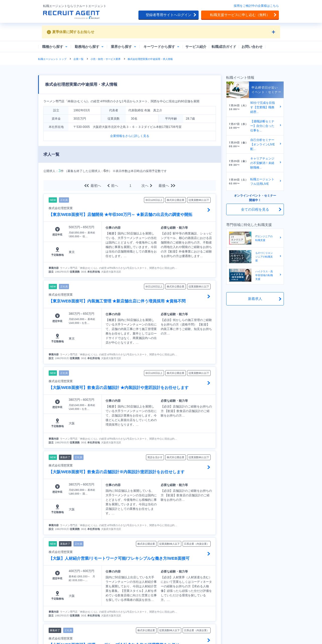This screenshot has height=644, width=322.
Task: Open 店舗設計※内装設計/意匠設計 job title
Action: click(117, 472)
